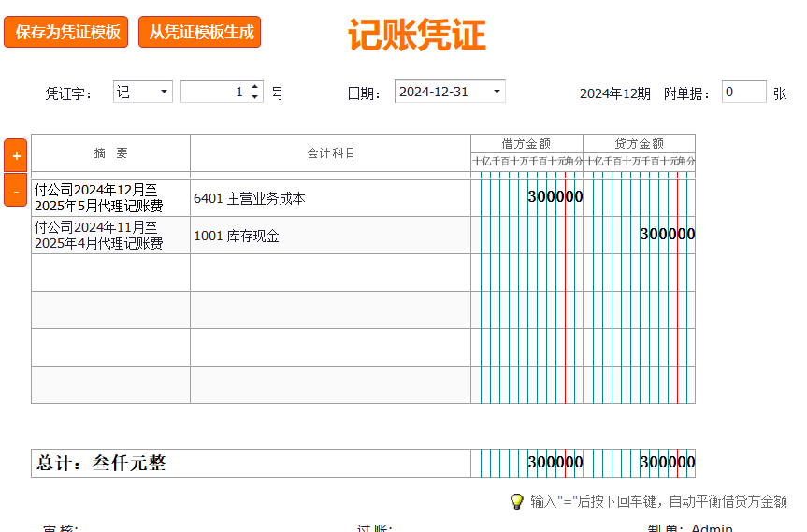
Task: Click 从凭证模板生成 button
Action: [200, 32]
